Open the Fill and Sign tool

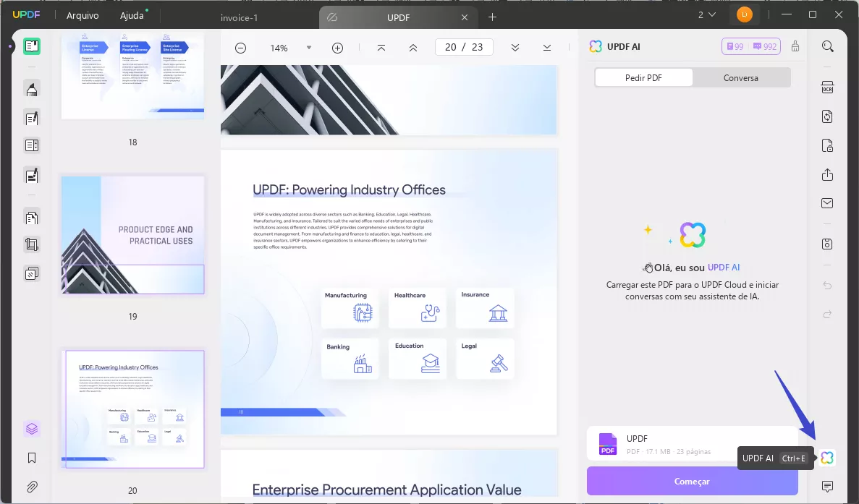(32, 175)
